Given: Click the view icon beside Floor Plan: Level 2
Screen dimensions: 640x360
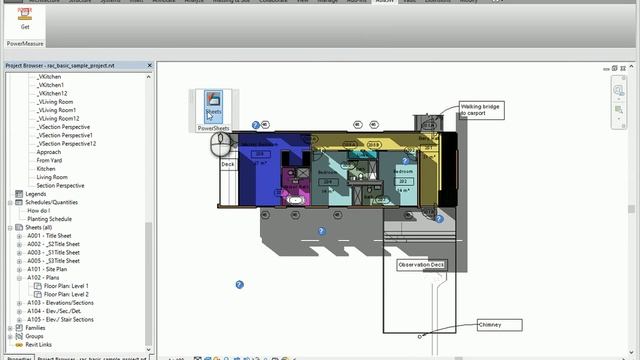Looking at the screenshot, I should (x=38, y=294).
